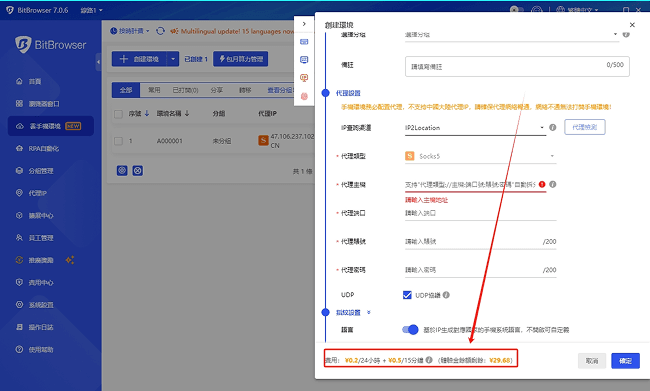The width and height of the screenshot is (650, 391).
Task: Sort the table by the environment name column
Action: pos(173,114)
